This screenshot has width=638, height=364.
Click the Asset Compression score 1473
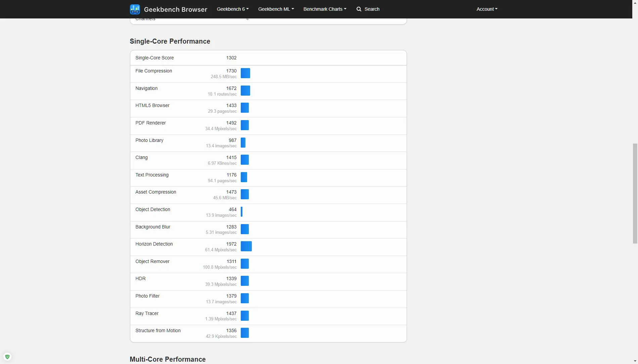click(231, 192)
